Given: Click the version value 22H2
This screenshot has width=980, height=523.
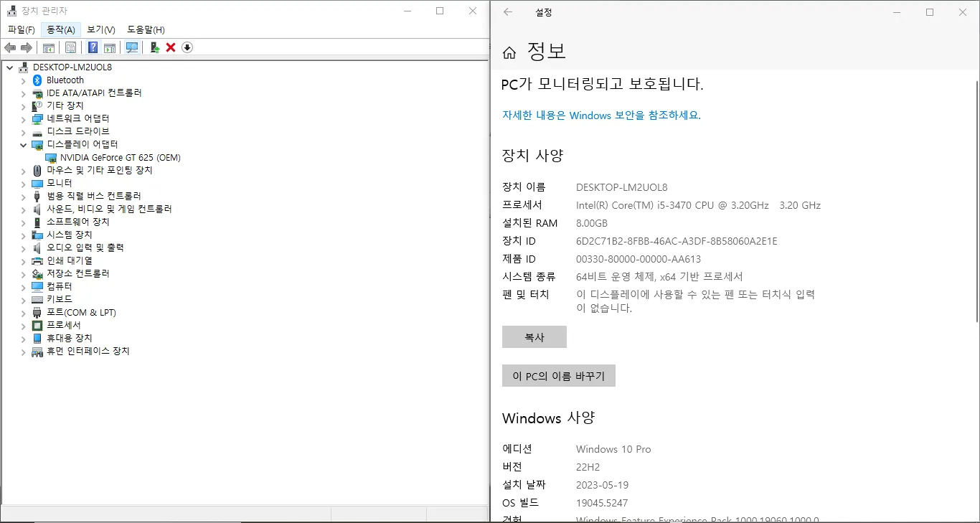Looking at the screenshot, I should 590,467.
